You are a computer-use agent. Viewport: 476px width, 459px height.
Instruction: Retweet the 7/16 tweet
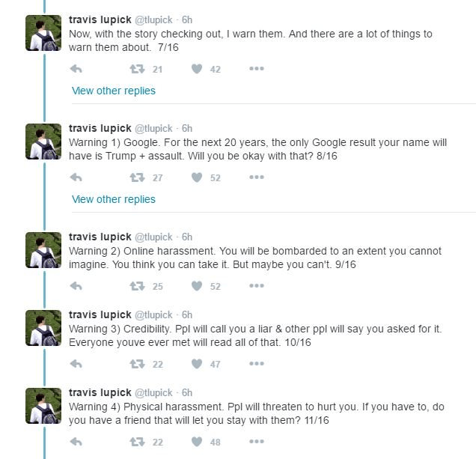[x=137, y=69]
